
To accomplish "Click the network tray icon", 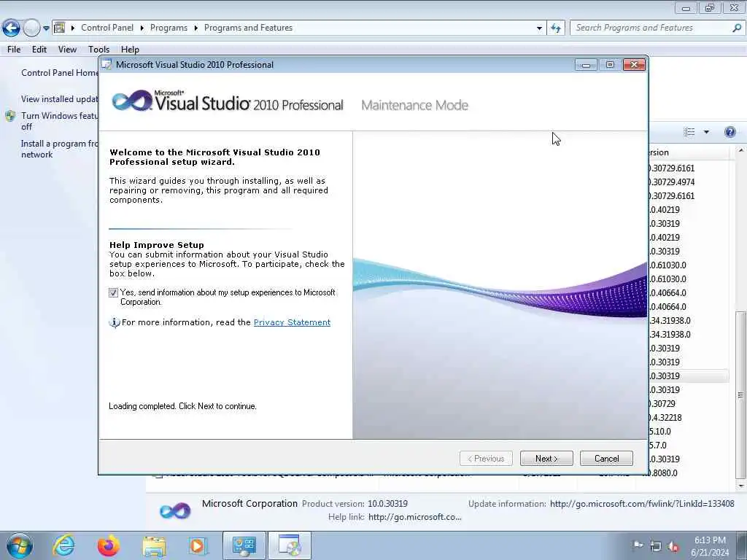I will (x=656, y=546).
